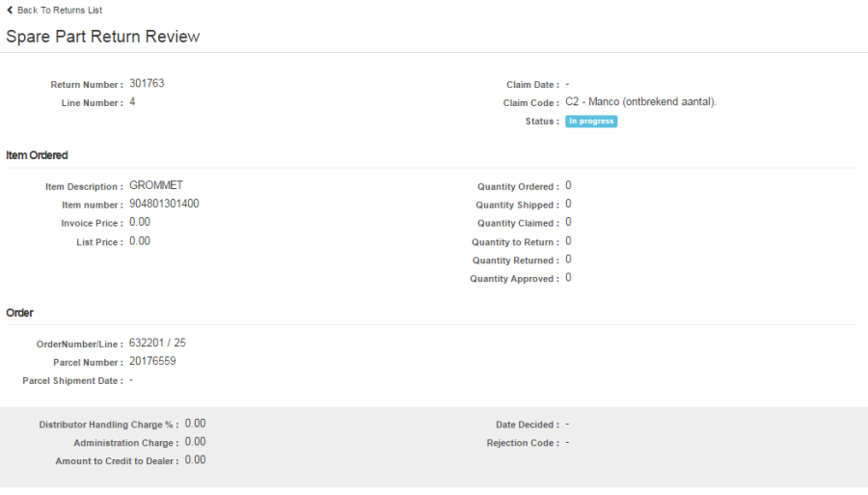Click the Quantity Ordered value
The image size is (868, 495).
(x=568, y=185)
